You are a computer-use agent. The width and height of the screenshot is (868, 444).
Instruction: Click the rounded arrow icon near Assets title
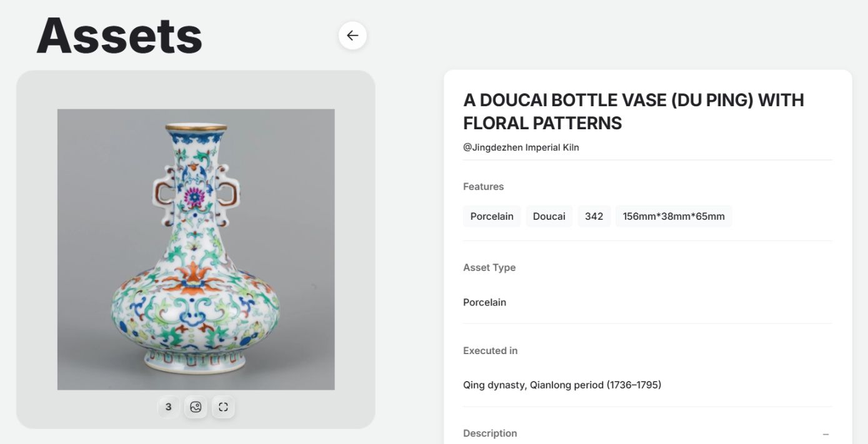pyautogui.click(x=352, y=35)
